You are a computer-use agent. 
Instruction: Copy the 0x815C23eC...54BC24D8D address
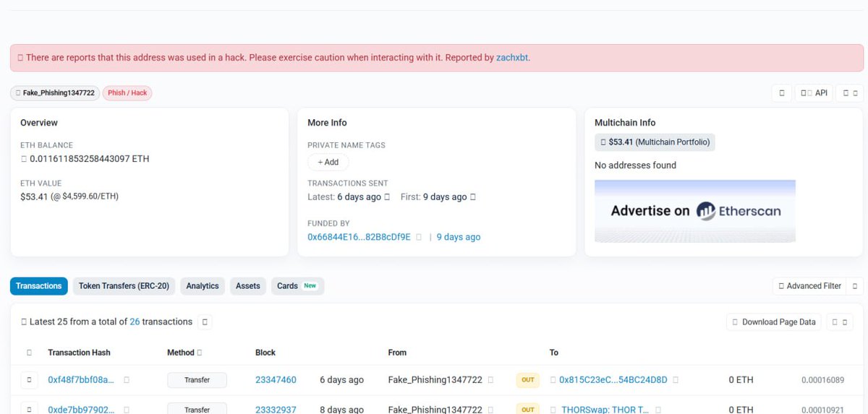tap(676, 380)
